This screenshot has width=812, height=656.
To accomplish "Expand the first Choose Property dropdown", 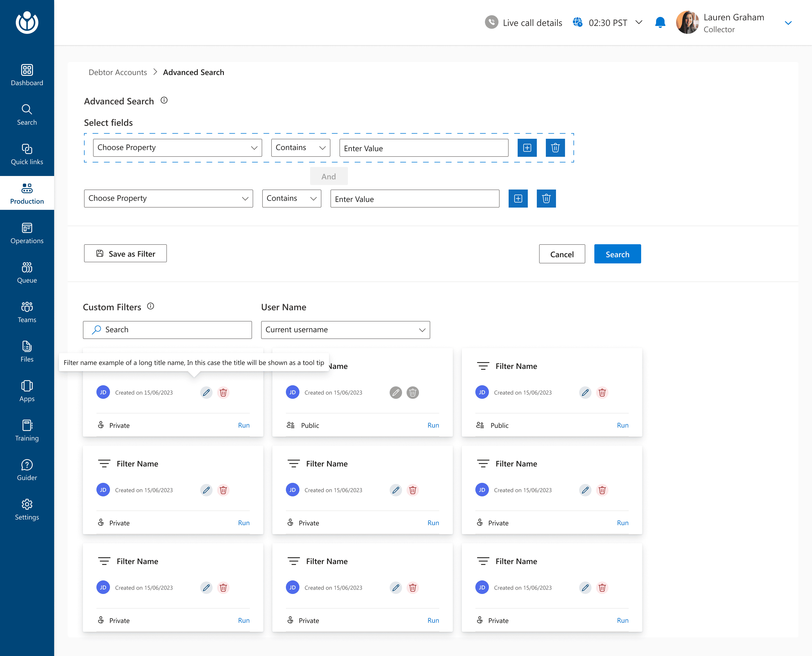I will [178, 148].
